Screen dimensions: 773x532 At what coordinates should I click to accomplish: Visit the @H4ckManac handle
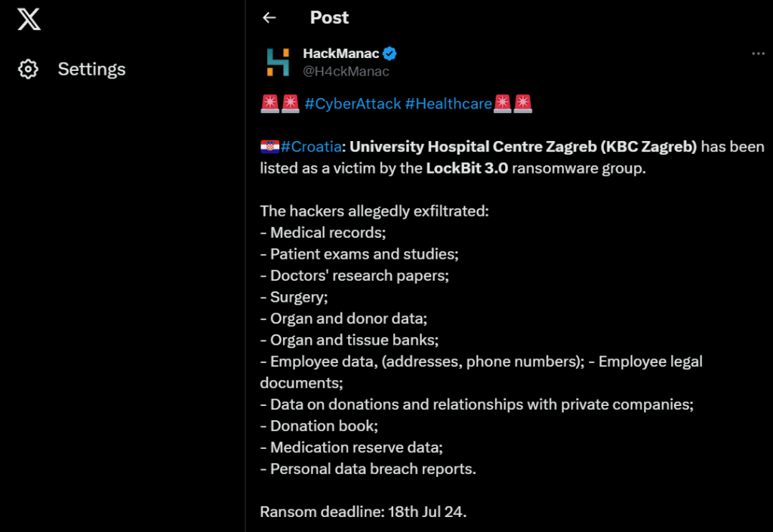click(346, 72)
